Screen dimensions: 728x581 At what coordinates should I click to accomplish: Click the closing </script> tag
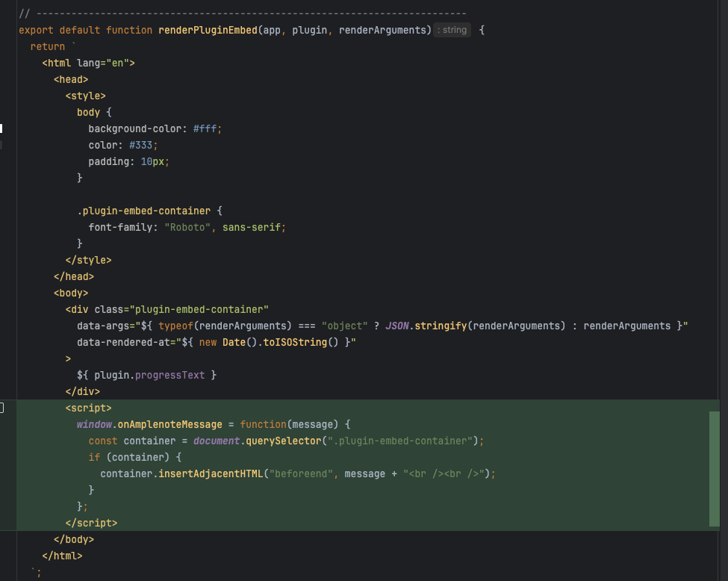point(91,523)
